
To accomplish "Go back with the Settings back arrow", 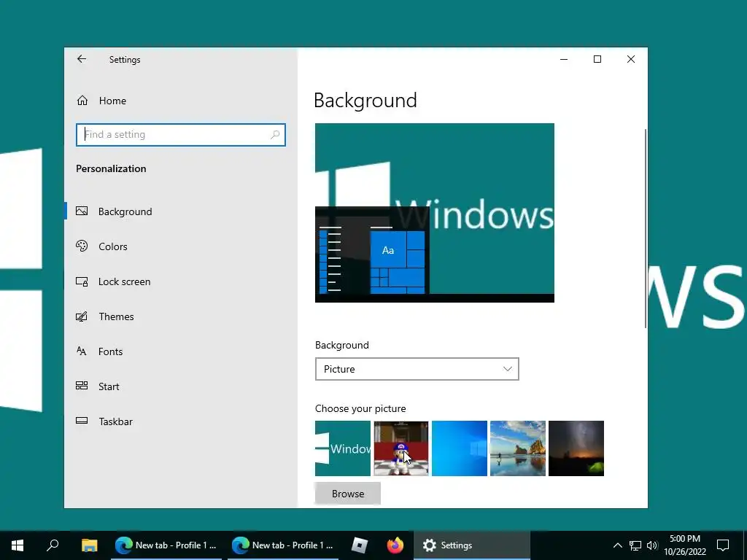I will pos(82,59).
